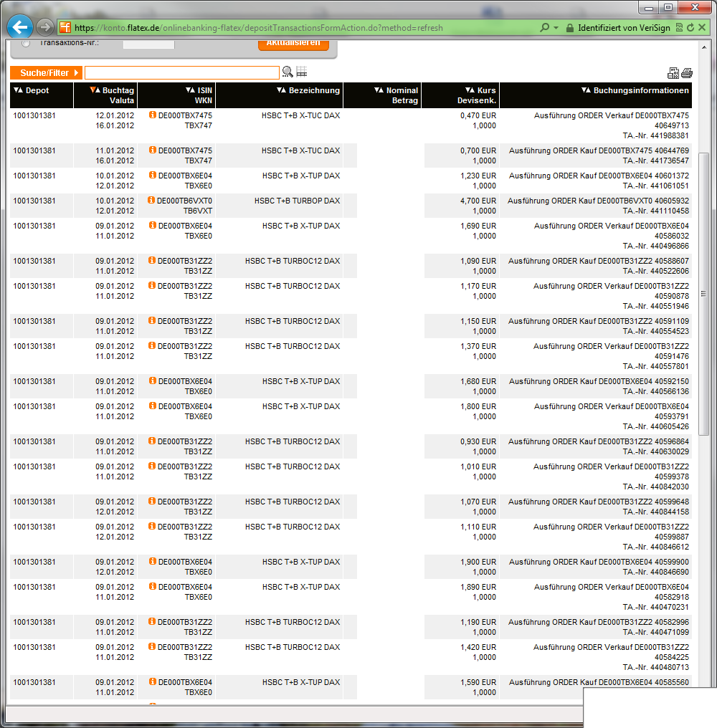Sort table by the ISIN column arrows
717x728 pixels.
pyautogui.click(x=190, y=90)
